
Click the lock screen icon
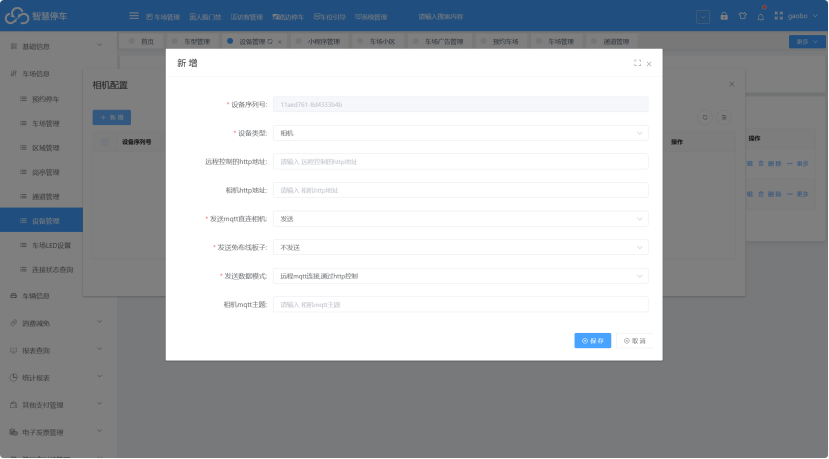point(724,16)
